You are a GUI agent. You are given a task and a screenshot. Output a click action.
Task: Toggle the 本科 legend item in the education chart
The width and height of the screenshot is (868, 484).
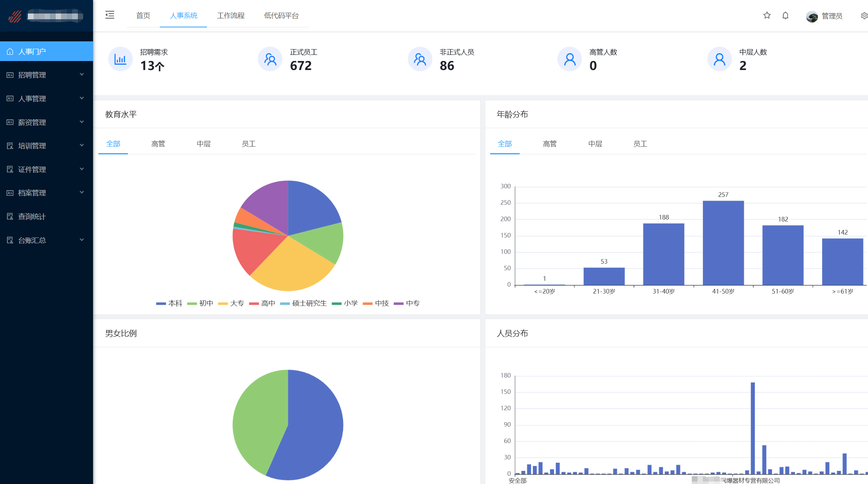(169, 303)
